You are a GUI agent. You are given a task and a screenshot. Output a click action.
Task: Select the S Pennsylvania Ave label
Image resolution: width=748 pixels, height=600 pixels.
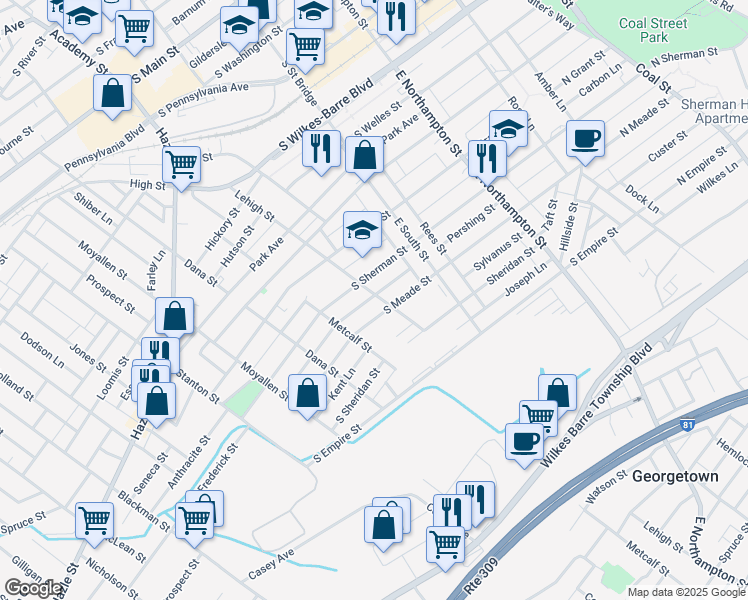(x=203, y=100)
